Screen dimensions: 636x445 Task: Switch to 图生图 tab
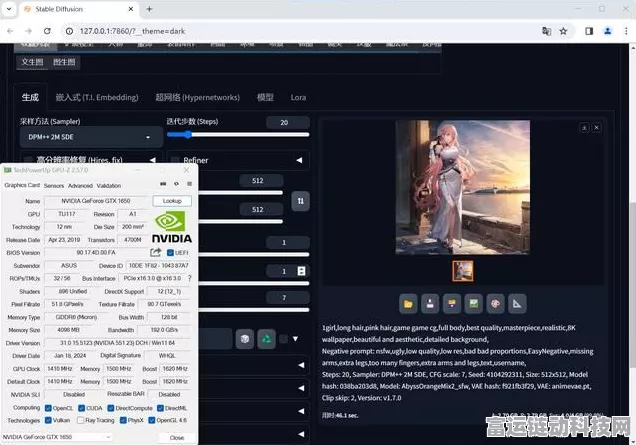[x=64, y=62]
